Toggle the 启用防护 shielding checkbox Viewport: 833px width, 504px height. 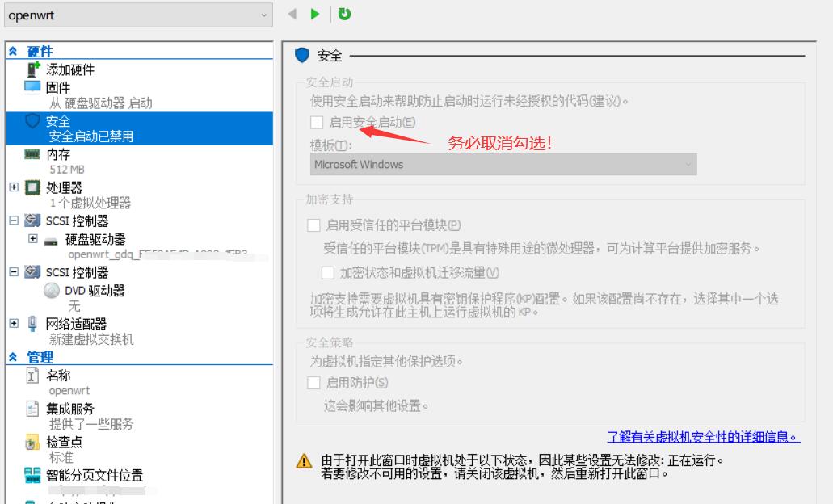click(314, 382)
